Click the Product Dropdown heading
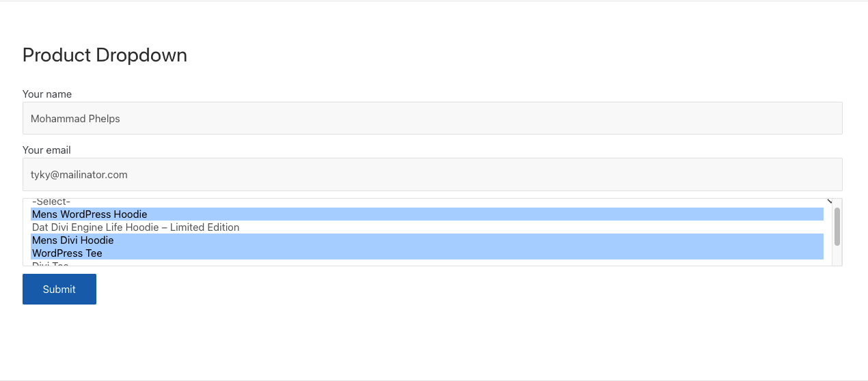 [105, 55]
